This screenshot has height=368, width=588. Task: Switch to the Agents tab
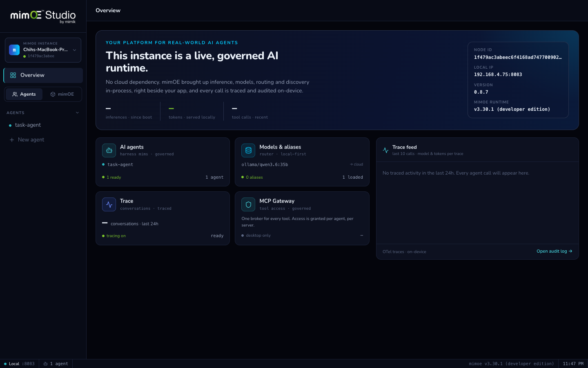[24, 94]
